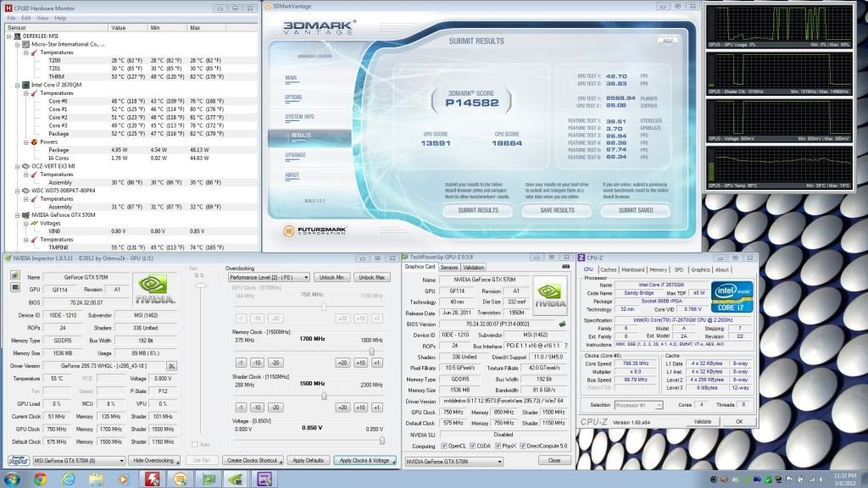Screen dimensions: 868x488
Task: Click the Intel Core i7 logo in CPU-Z
Action: click(732, 297)
